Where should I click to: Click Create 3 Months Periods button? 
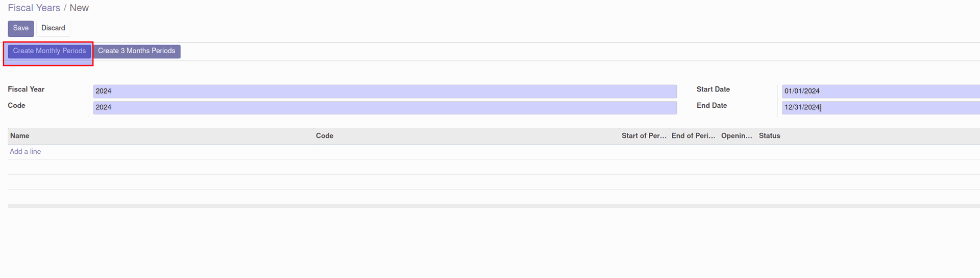[x=137, y=51]
